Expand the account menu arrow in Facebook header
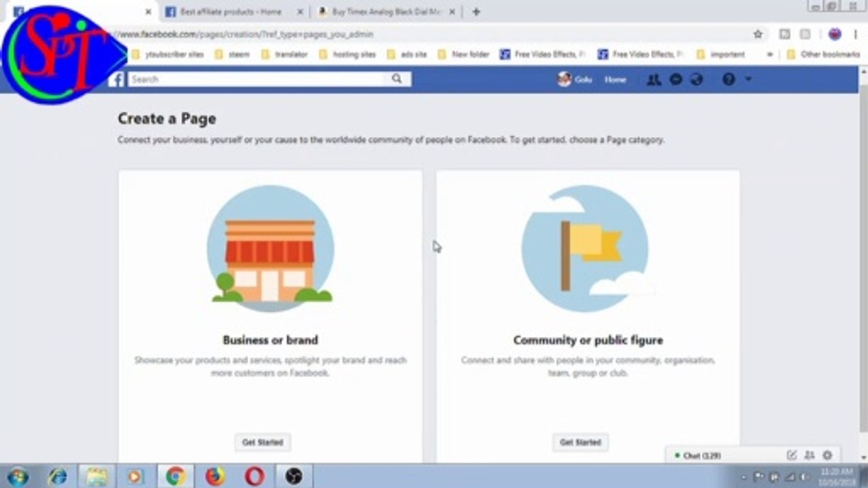Image resolution: width=868 pixels, height=488 pixels. [748, 79]
